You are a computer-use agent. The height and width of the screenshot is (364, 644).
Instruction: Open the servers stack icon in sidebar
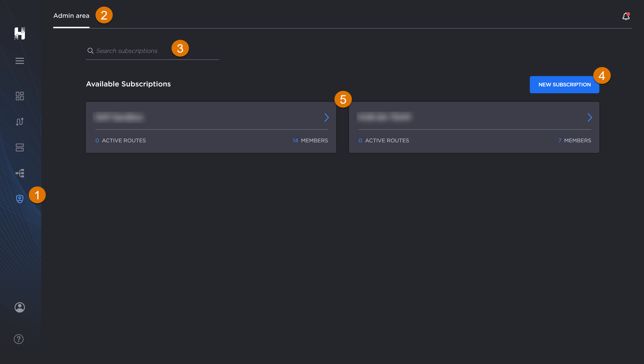pyautogui.click(x=20, y=147)
